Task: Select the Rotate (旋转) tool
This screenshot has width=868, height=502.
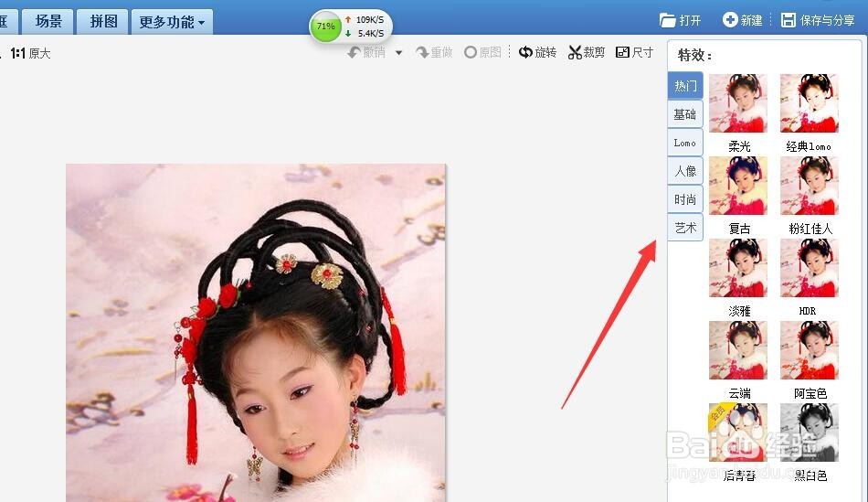Action: click(x=537, y=52)
